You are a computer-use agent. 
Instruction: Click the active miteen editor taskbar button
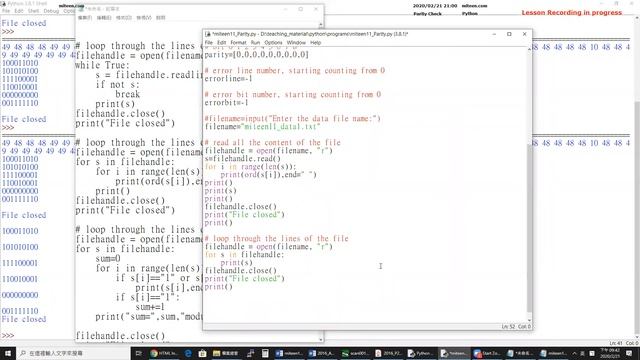pos(454,353)
